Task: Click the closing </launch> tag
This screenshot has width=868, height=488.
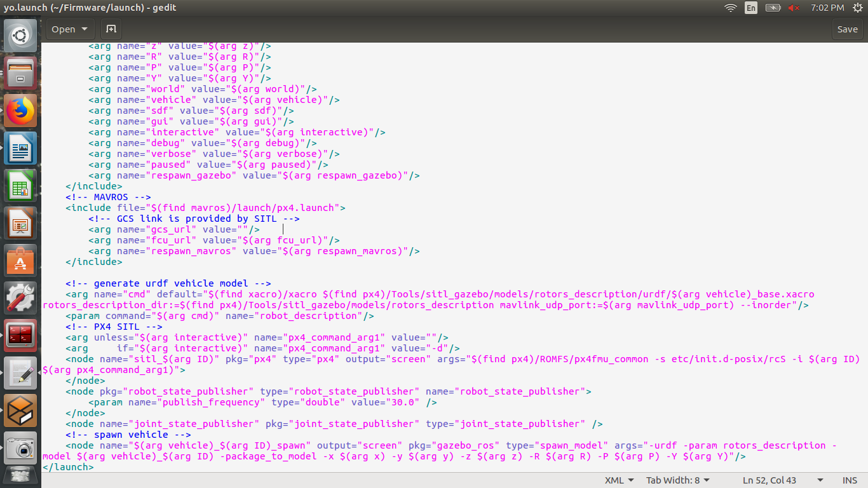Action: tap(68, 467)
